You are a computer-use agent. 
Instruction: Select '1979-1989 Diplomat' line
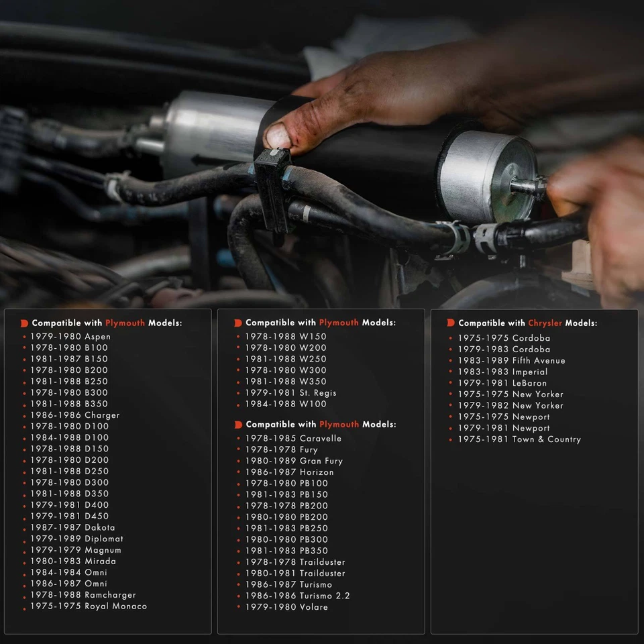tap(76, 539)
